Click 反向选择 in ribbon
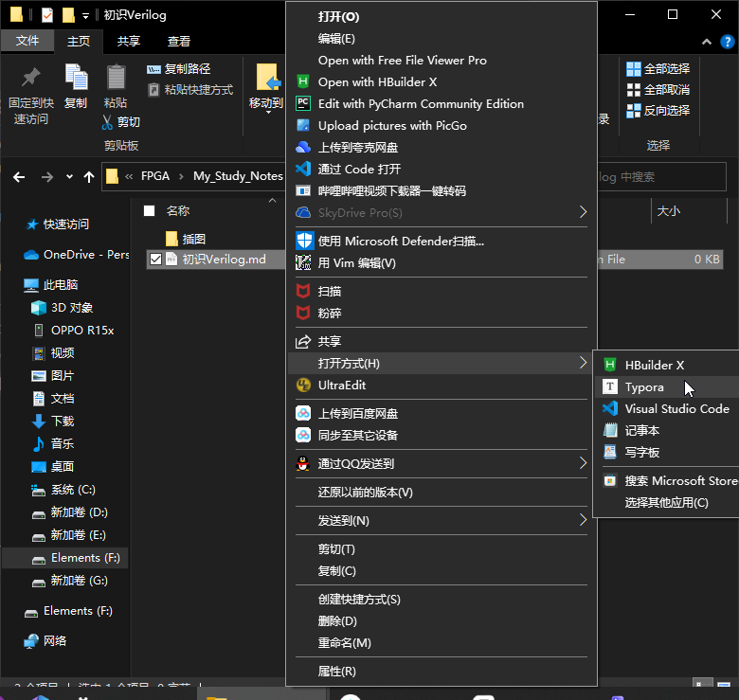The width and height of the screenshot is (739, 700). coord(658,111)
